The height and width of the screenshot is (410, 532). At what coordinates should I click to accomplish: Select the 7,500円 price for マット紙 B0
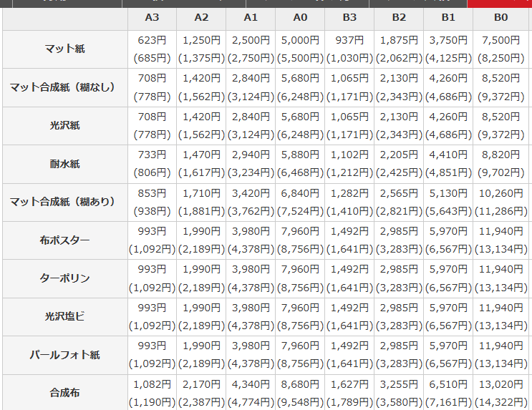pos(500,40)
